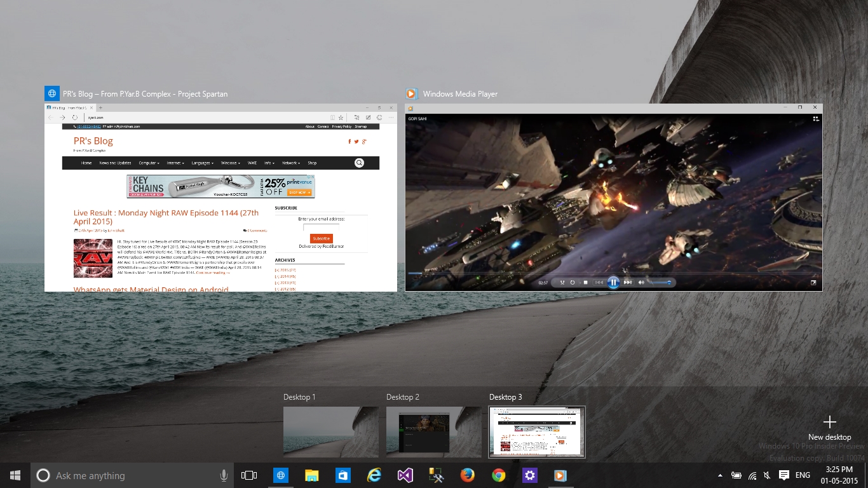Expand the Languages menu on PR's Blog
868x488 pixels.
(x=203, y=163)
